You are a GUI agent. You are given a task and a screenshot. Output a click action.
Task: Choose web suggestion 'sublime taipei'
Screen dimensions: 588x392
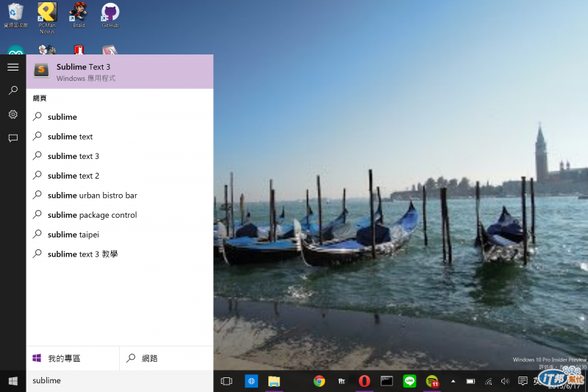120,235
